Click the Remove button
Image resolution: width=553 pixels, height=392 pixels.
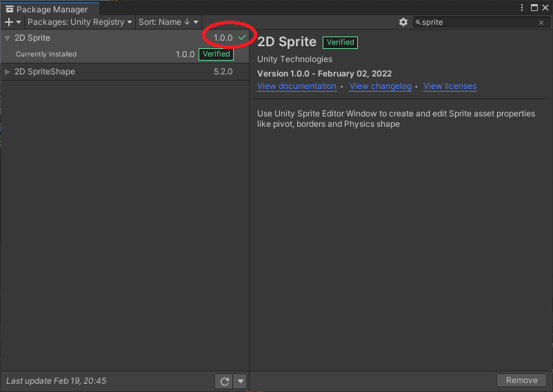tap(521, 380)
